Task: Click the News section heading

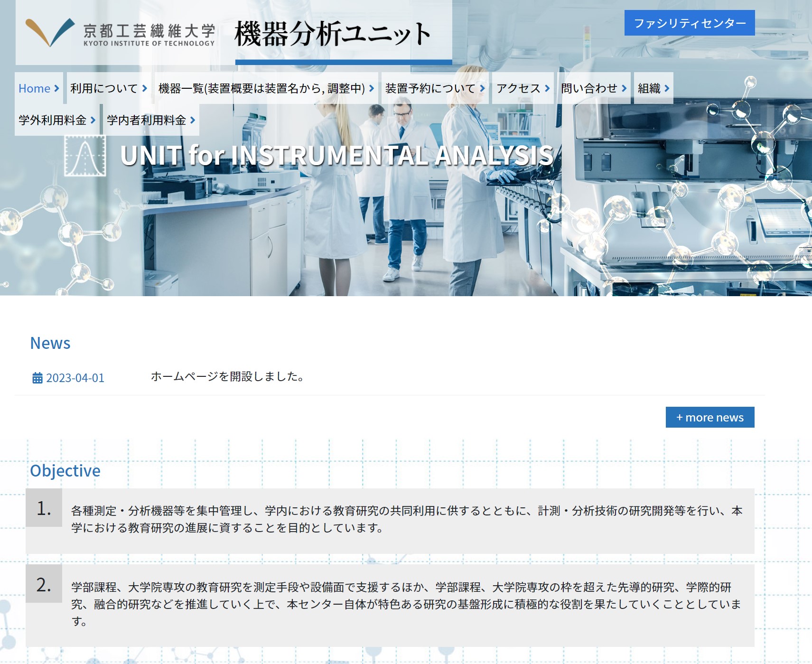Action: point(50,343)
